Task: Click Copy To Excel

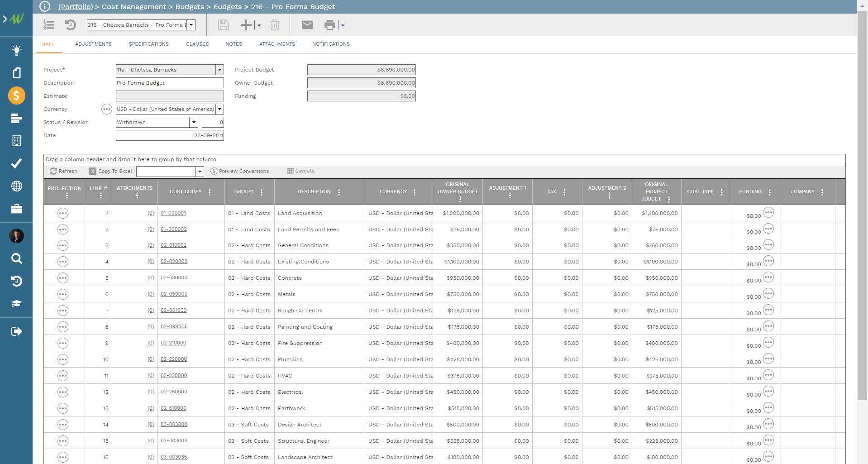Action: pyautogui.click(x=110, y=171)
